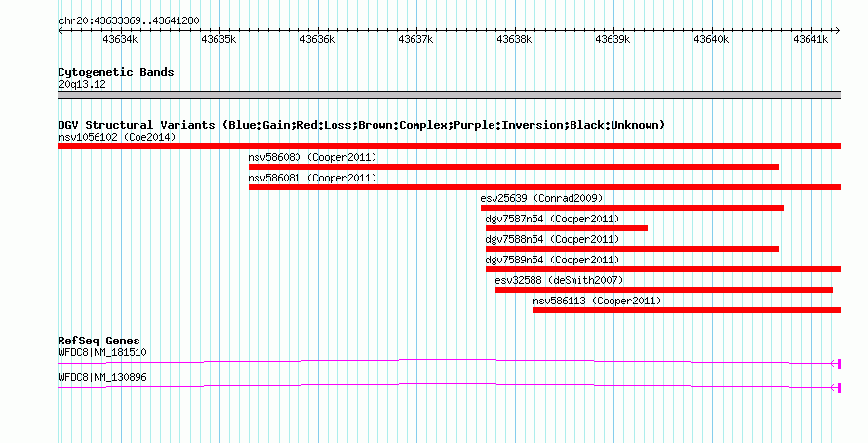Click the WFDC8 NM_181510 transcript end arrow
The width and height of the screenshot is (868, 443).
tap(836, 363)
